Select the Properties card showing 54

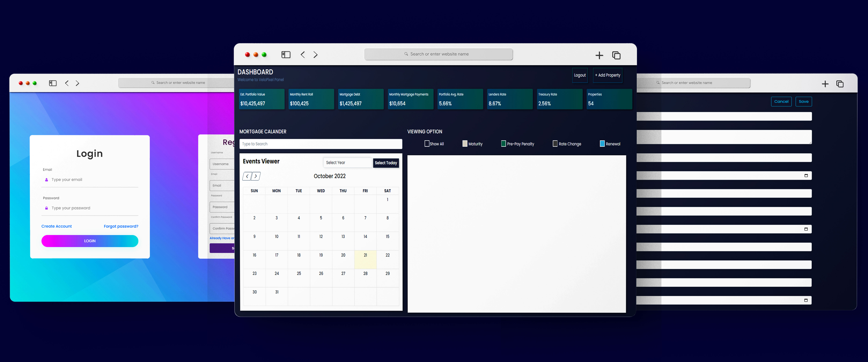609,99
